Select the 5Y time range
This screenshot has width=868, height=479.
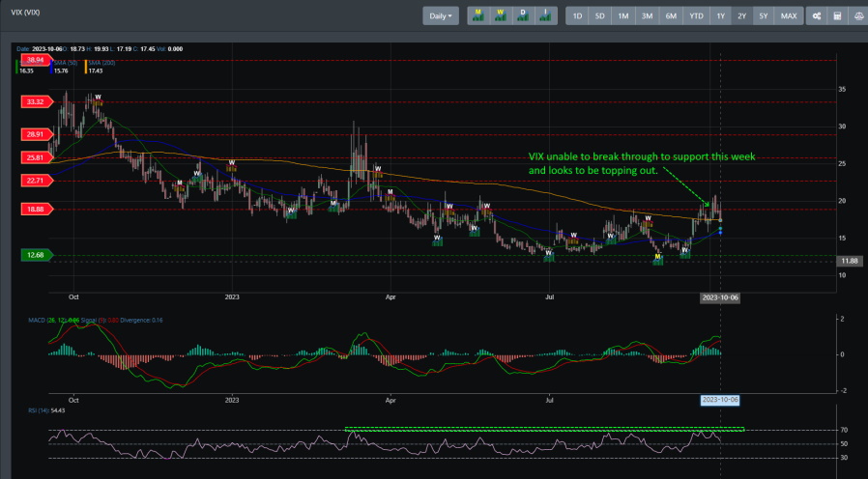[764, 16]
